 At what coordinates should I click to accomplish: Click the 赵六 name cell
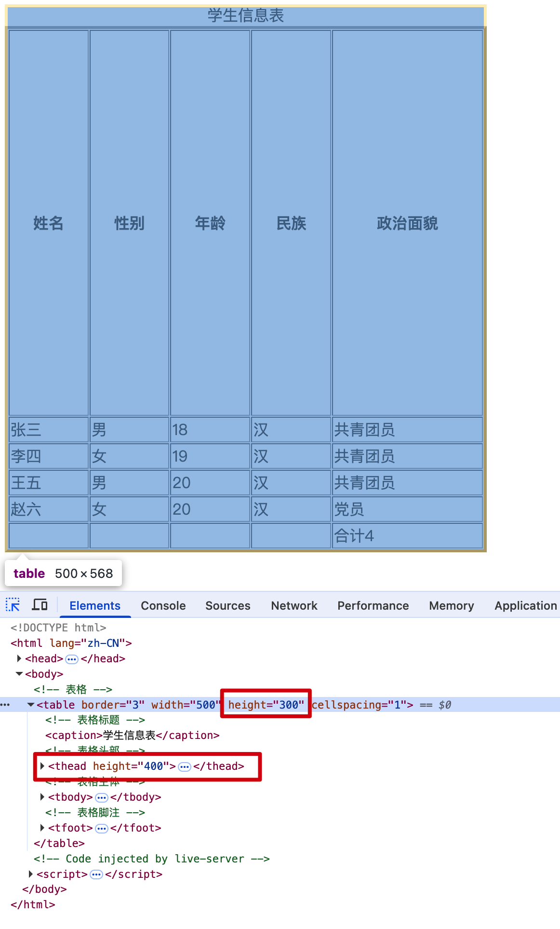(49, 509)
